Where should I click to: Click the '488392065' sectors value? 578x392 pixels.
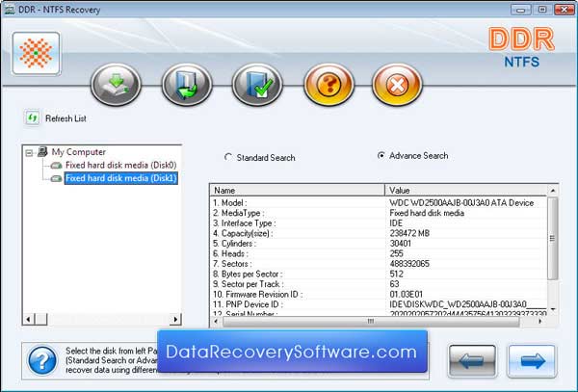[409, 264]
